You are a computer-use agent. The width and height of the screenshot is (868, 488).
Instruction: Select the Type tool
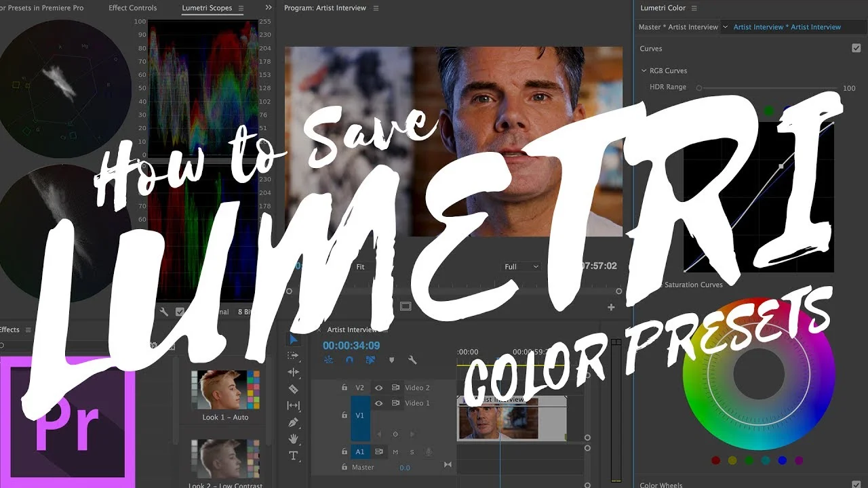coord(293,455)
